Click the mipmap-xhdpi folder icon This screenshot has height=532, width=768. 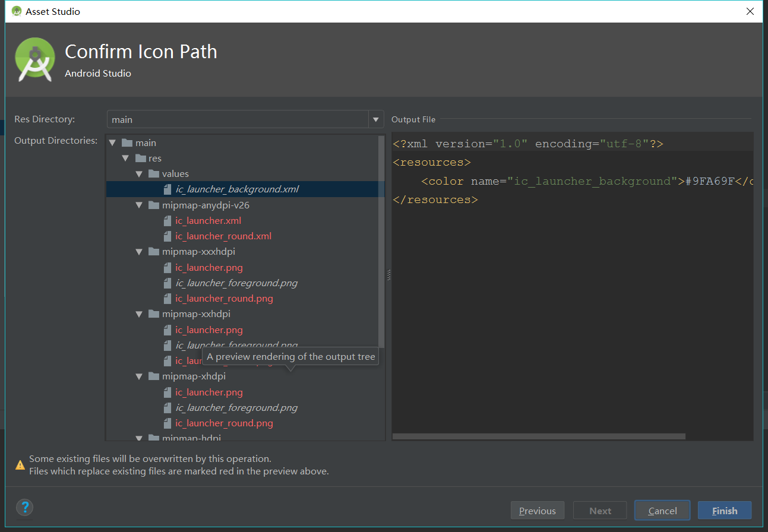click(154, 376)
